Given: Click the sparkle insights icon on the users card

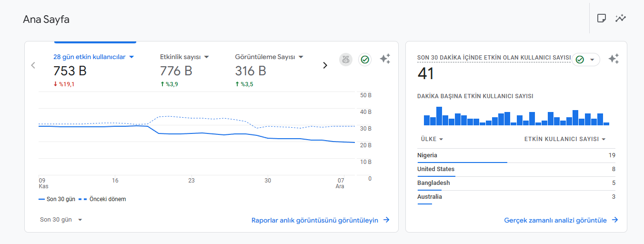Looking at the screenshot, I should coord(385,59).
